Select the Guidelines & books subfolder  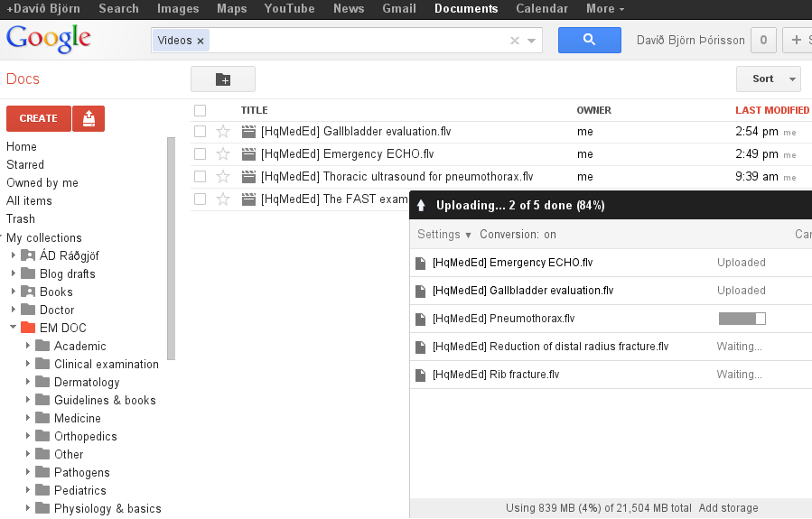(105, 401)
